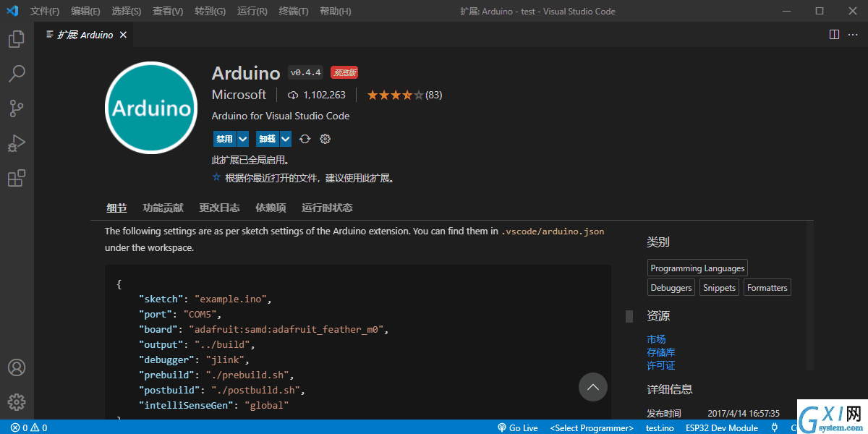
Task: Click the 预览版 preview badge
Action: [344, 72]
